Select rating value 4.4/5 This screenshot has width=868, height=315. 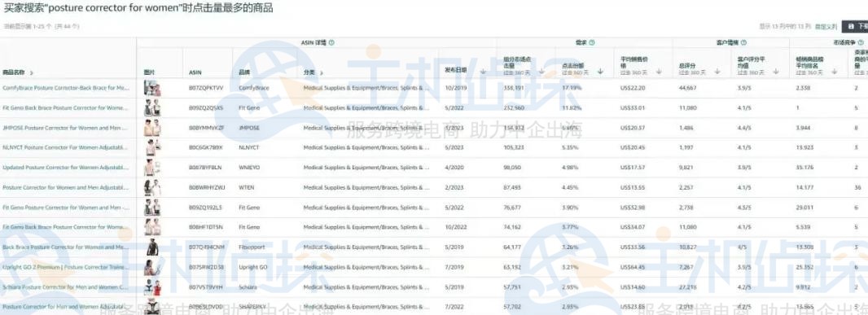[744, 128]
